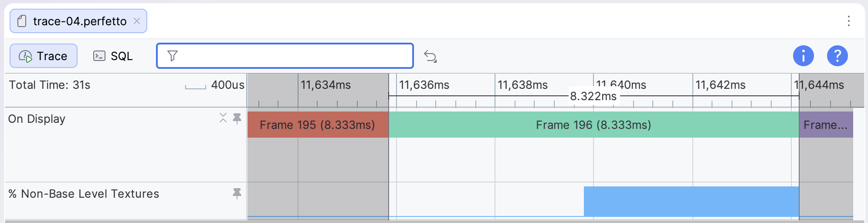Open the blue help question button
Image resolution: width=868 pixels, height=223 pixels.
point(837,56)
